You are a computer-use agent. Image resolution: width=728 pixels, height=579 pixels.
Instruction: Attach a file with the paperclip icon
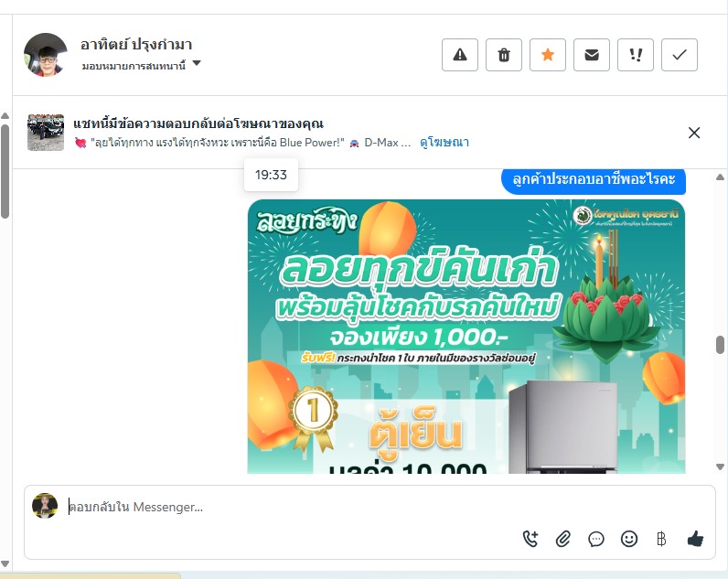(x=563, y=539)
